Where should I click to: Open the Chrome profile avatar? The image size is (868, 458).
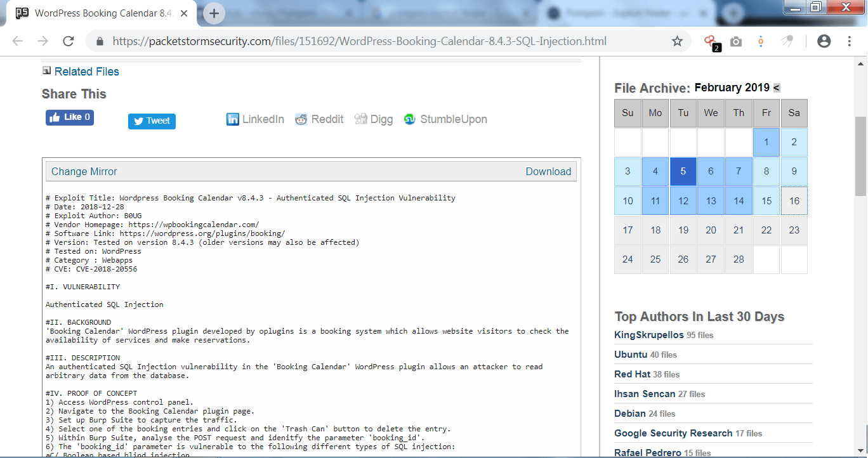824,40
